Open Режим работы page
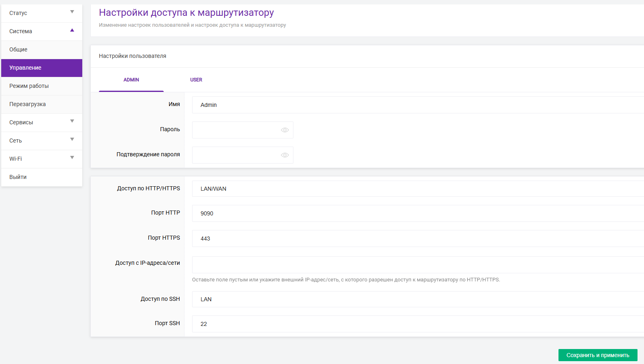 click(29, 86)
